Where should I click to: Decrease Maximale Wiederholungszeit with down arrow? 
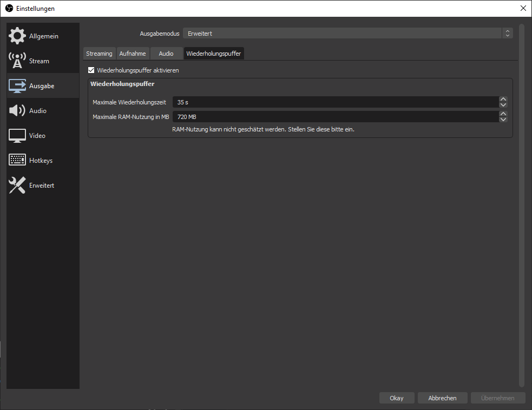(503, 105)
